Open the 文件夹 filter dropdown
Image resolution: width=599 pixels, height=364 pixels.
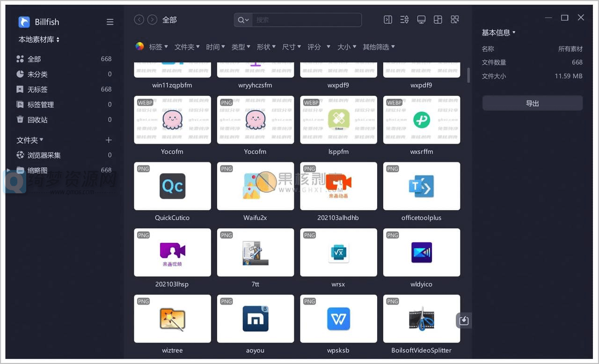(187, 47)
